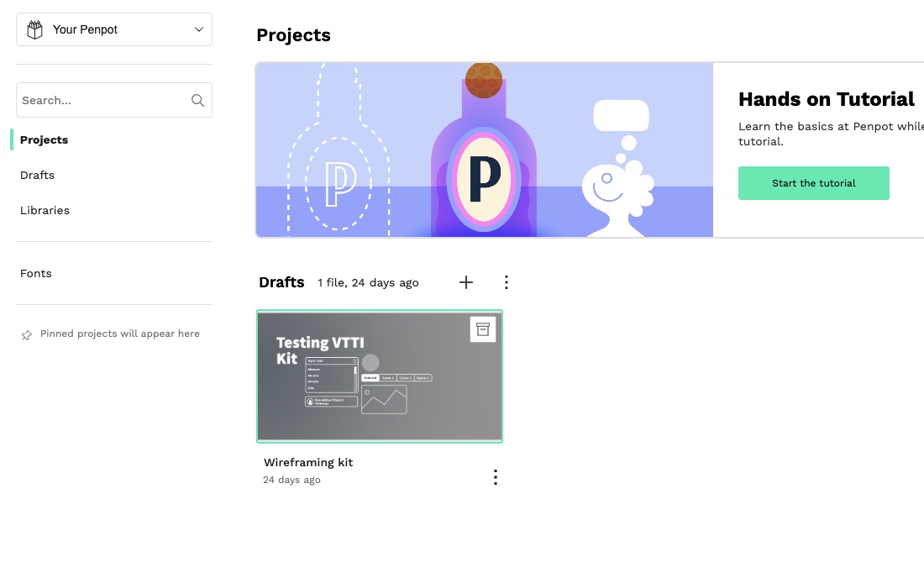
Task: Click the Drafts project heading
Action: [281, 282]
